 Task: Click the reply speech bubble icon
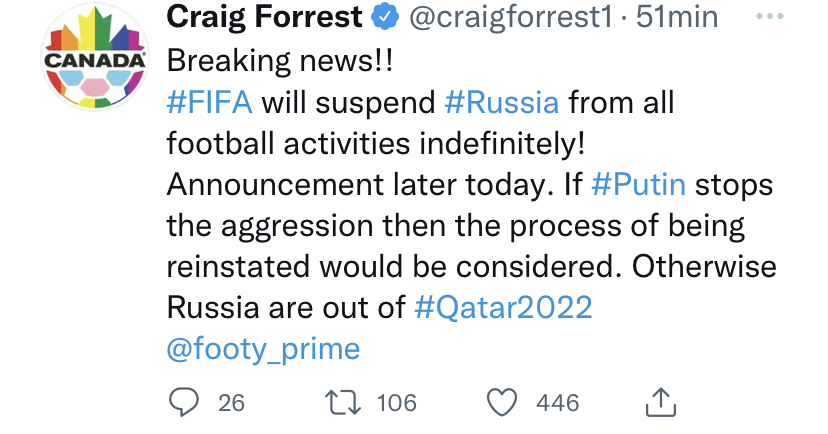(184, 402)
